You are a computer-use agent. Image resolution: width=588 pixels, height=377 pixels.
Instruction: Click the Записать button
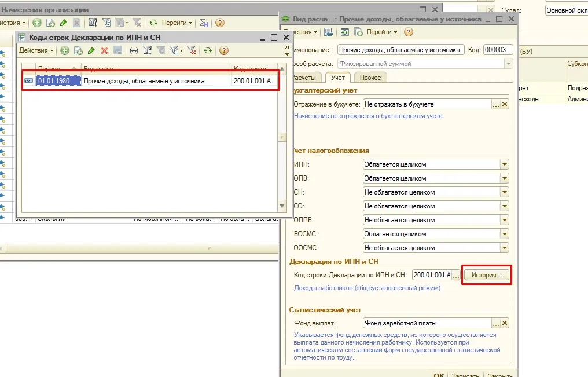465,374
